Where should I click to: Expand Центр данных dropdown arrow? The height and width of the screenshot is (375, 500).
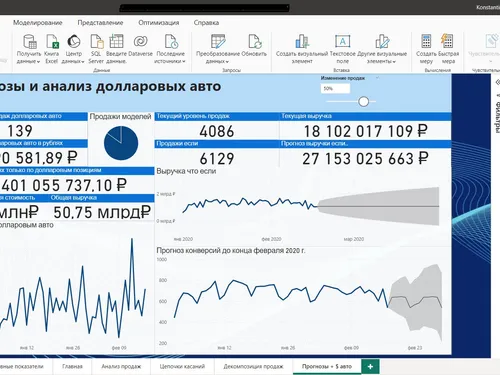pos(82,62)
